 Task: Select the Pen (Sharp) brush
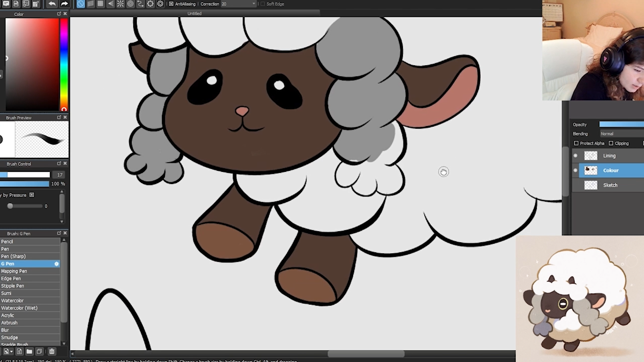coord(30,256)
